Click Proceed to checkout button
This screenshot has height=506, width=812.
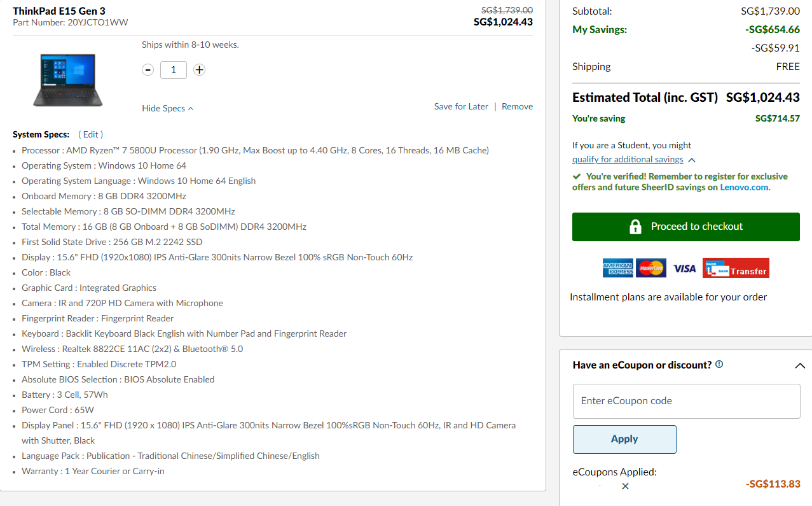(685, 227)
